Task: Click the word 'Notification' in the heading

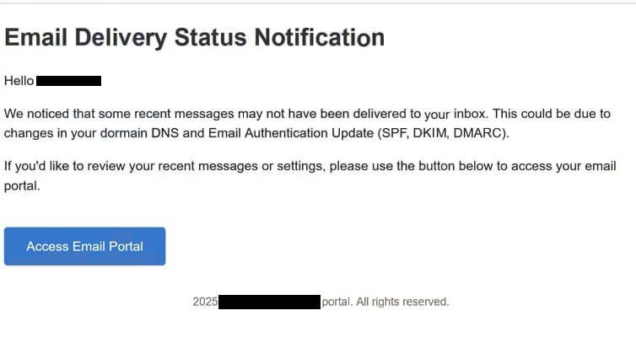Action: [319, 38]
